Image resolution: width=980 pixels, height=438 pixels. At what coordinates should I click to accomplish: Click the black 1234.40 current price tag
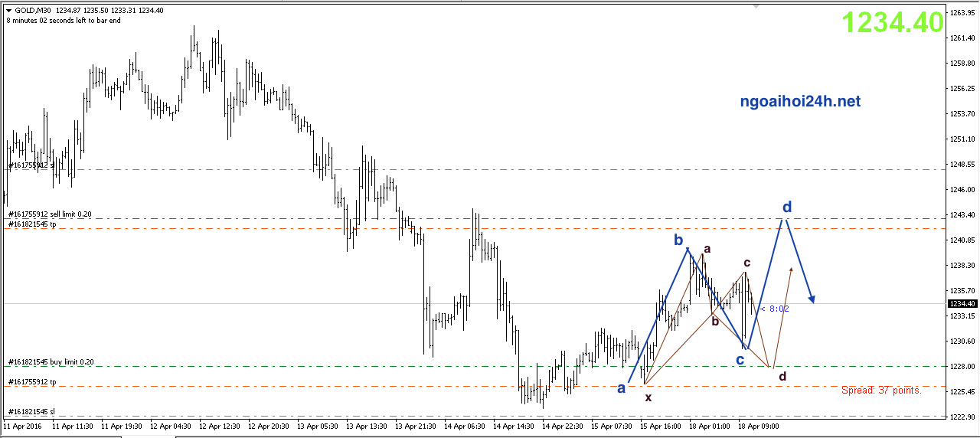960,304
